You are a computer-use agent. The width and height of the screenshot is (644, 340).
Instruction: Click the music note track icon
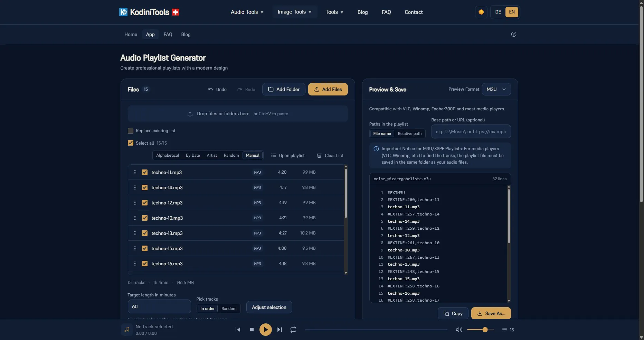(127, 330)
